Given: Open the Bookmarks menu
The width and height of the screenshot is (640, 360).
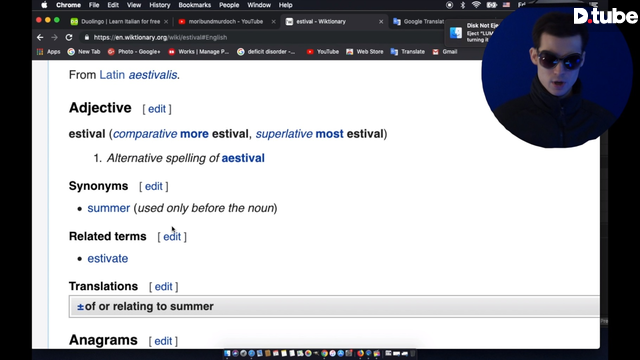Looking at the screenshot, I should click(x=195, y=5).
